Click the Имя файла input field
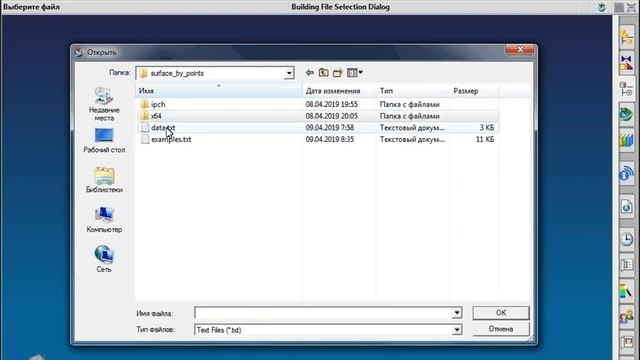The width and height of the screenshot is (640, 360). click(x=323, y=313)
